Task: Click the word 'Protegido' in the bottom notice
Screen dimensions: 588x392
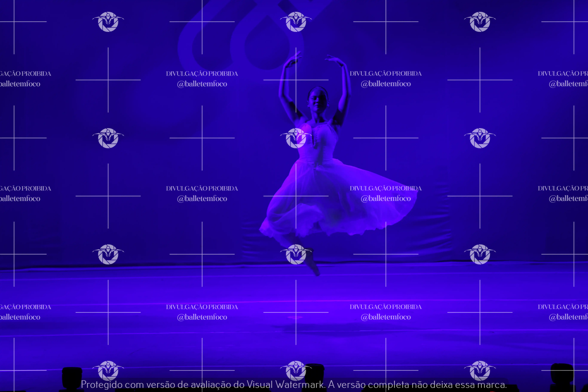Action: (x=102, y=384)
